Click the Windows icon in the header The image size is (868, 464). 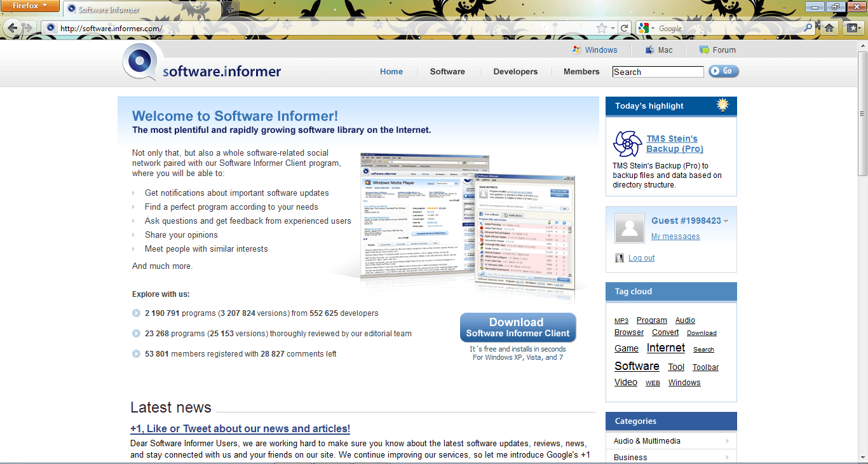pyautogui.click(x=576, y=50)
